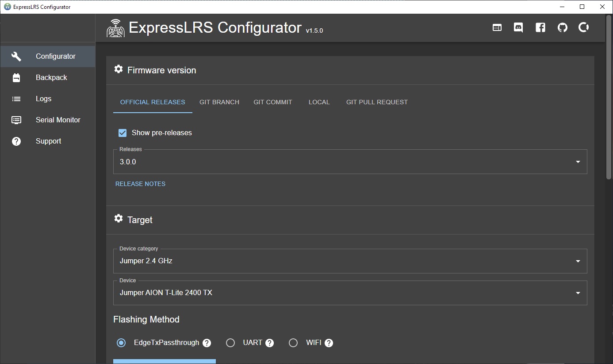Viewport: 613px width, 364px height.
Task: Open the Release Notes link
Action: (x=140, y=184)
